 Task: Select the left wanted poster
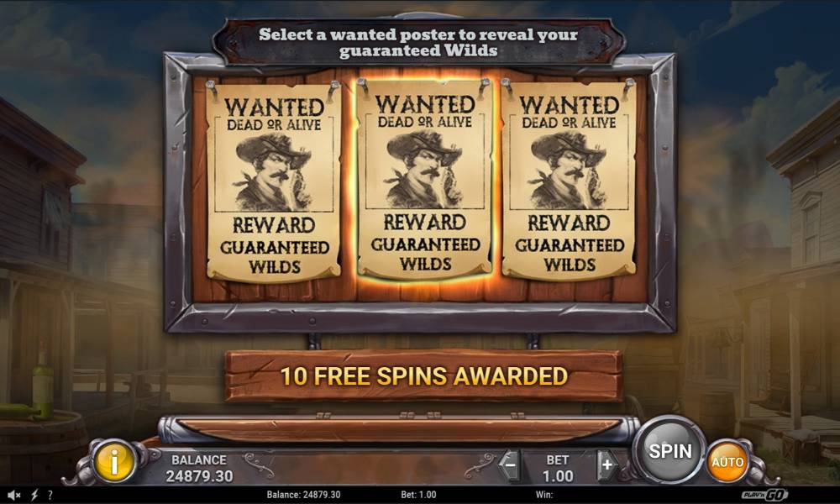point(274,181)
